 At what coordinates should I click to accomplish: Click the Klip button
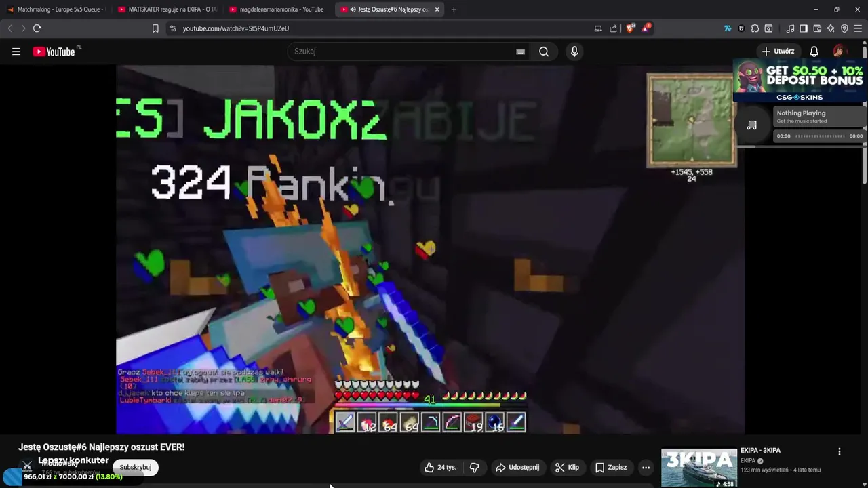pyautogui.click(x=567, y=467)
